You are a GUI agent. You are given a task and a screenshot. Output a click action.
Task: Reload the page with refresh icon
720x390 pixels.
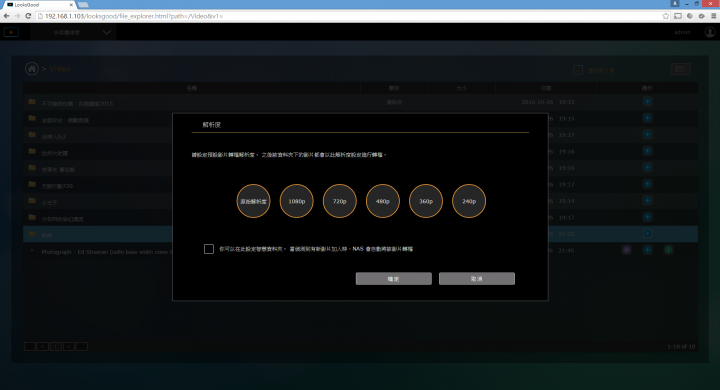[28, 16]
